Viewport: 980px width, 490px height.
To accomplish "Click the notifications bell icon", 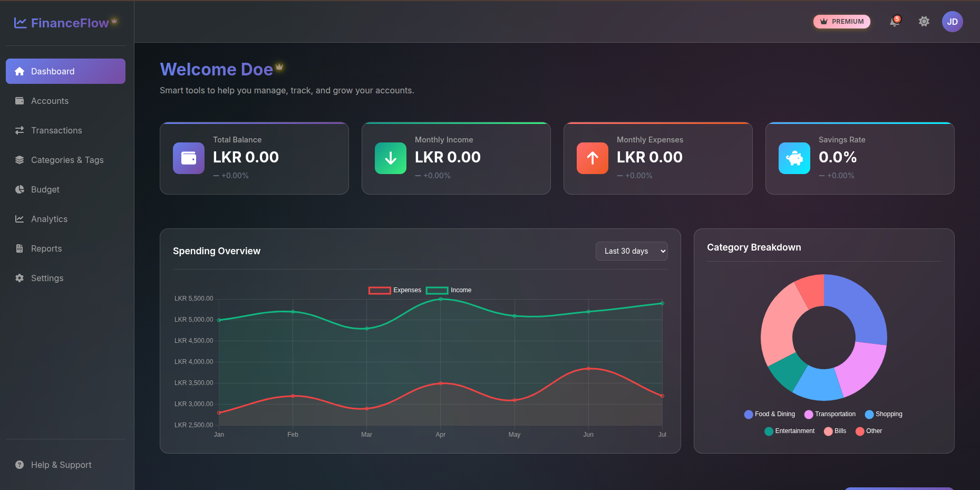I will pyautogui.click(x=895, y=22).
